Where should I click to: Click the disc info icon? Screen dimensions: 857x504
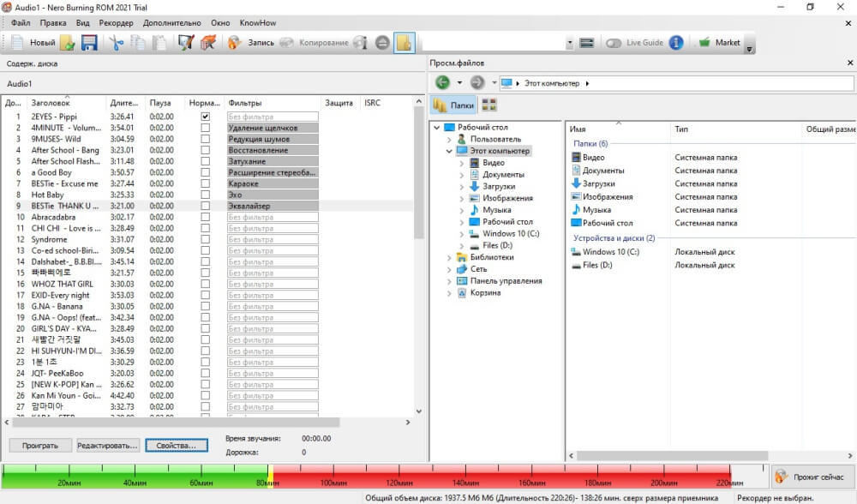pos(360,43)
